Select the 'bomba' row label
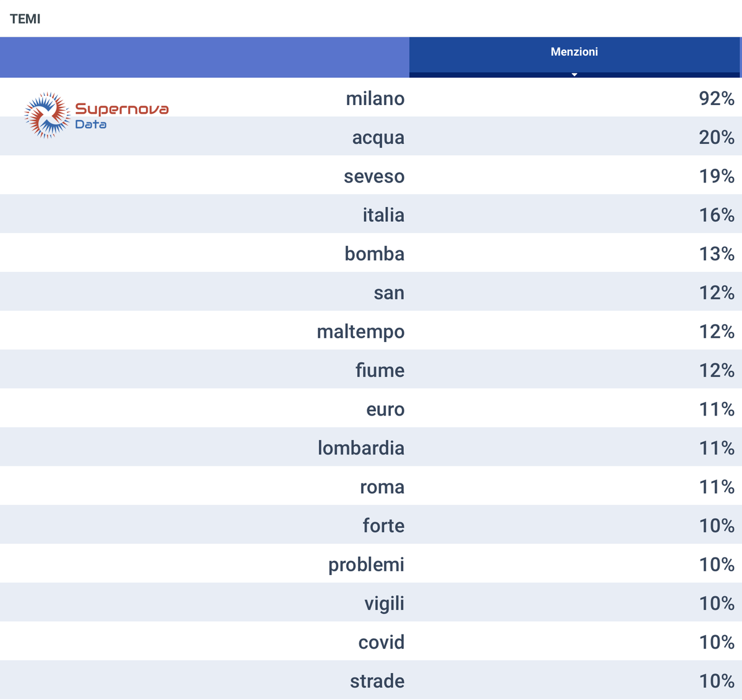Screen dimensions: 742x700 pos(374,254)
